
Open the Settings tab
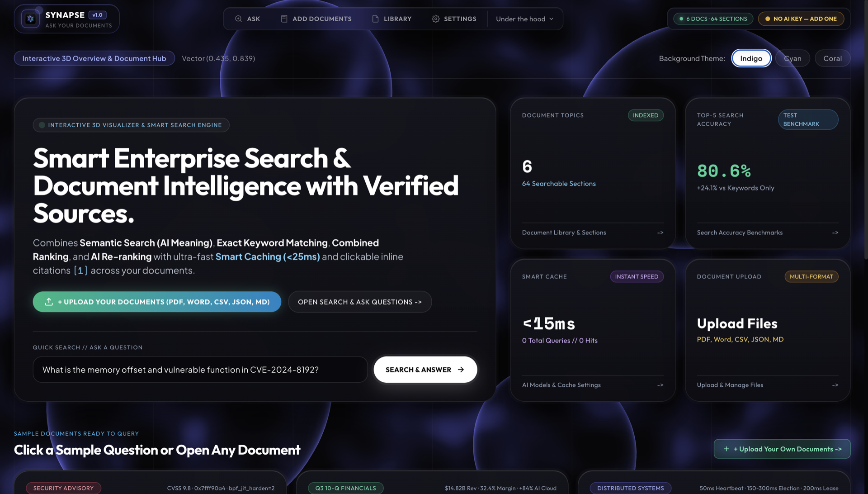(454, 19)
